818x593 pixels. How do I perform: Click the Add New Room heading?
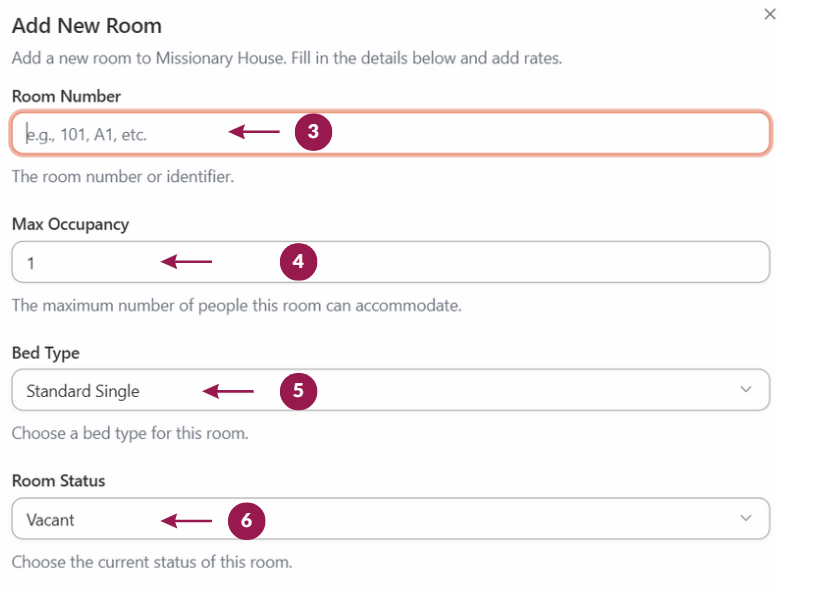point(87,26)
